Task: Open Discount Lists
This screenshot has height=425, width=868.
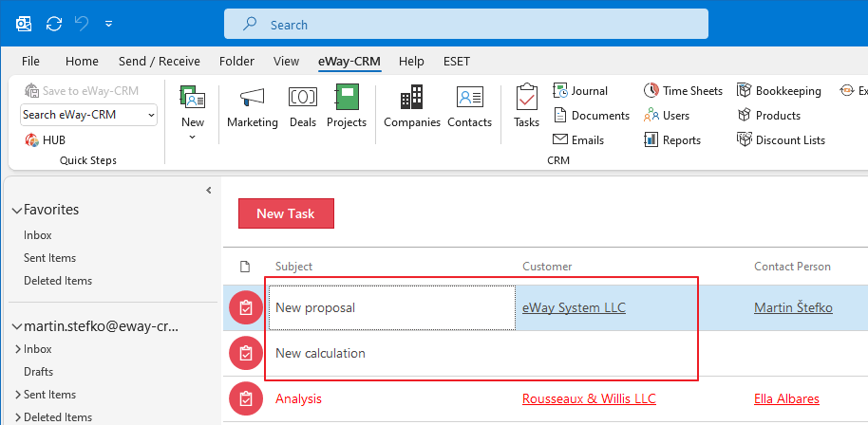Action: tap(781, 140)
